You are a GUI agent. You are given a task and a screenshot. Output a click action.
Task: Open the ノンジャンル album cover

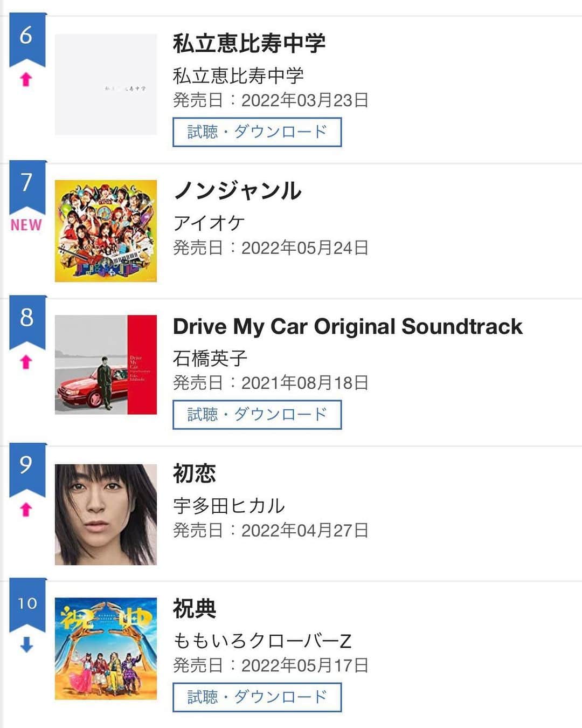106,231
